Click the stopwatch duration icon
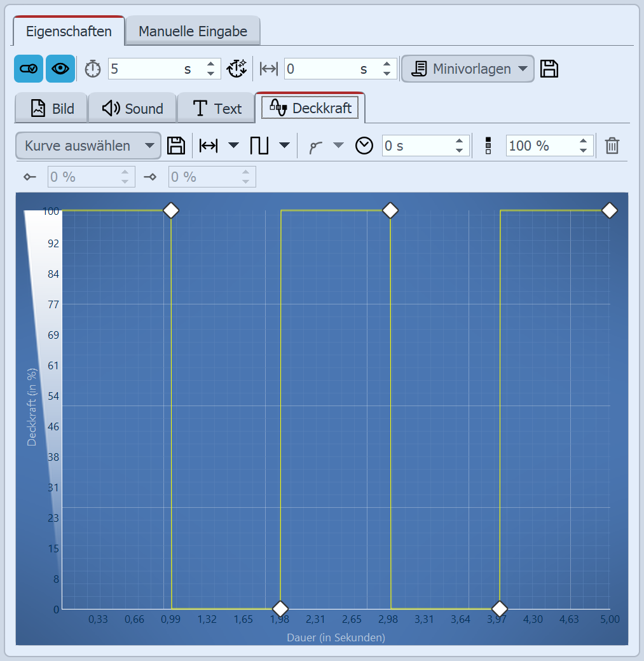The image size is (644, 661). (x=93, y=69)
